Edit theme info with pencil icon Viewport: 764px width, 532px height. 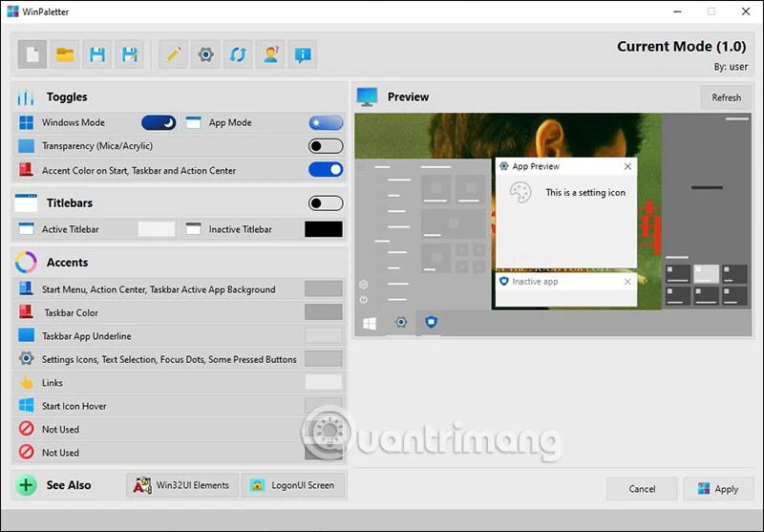pos(174,54)
